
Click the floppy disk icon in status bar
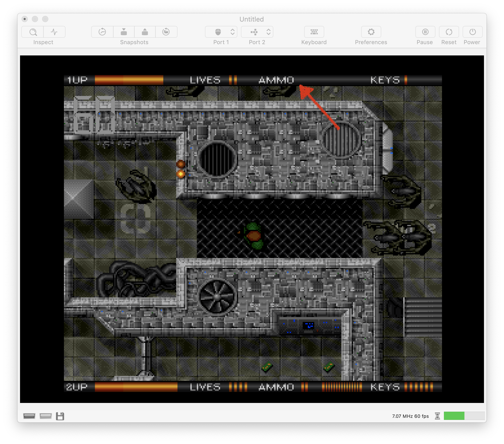[x=60, y=416]
